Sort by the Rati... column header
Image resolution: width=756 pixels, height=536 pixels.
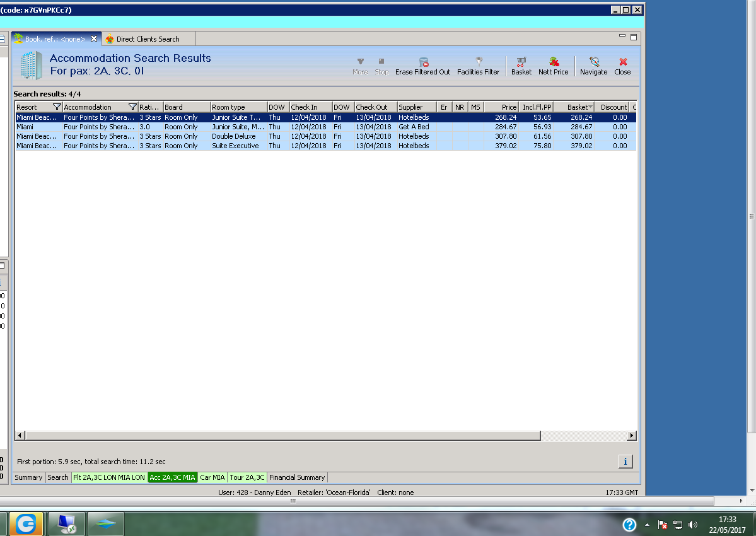coord(151,107)
